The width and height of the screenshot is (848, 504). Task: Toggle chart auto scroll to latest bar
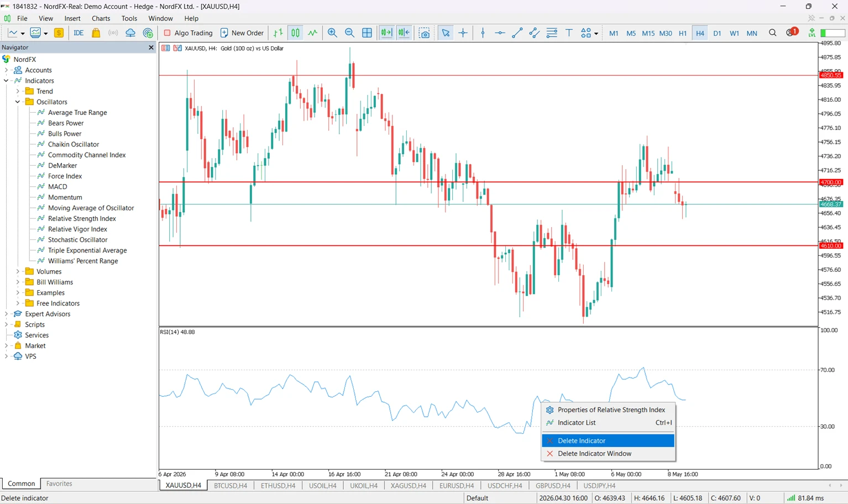coord(386,33)
